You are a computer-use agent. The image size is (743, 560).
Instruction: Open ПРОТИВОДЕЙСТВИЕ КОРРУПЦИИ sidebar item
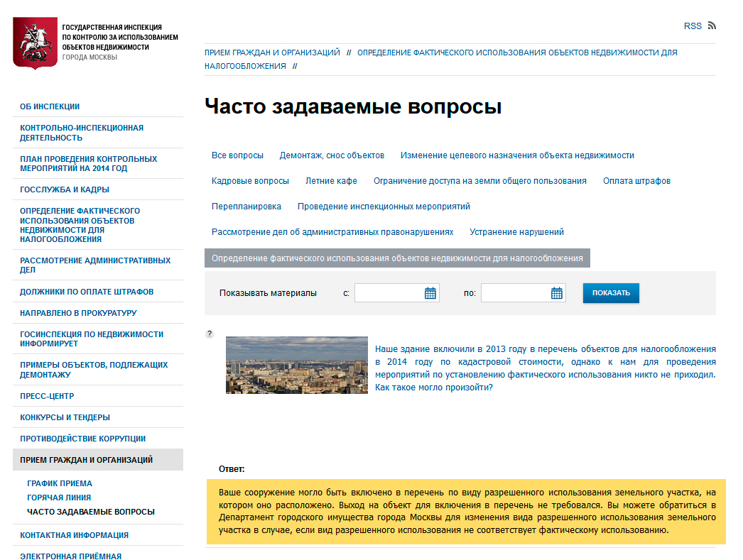pos(83,439)
